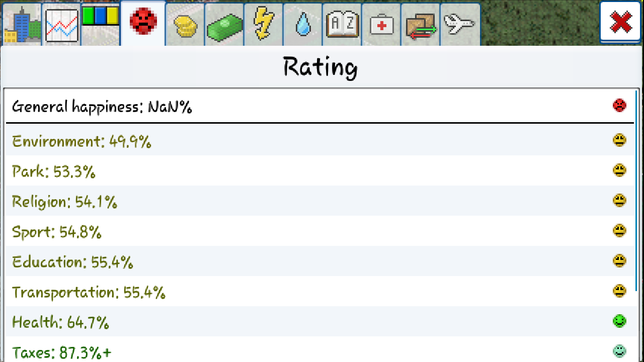The image size is (644, 362).
Task: Click the yellow face icon for Education
Action: click(x=619, y=260)
